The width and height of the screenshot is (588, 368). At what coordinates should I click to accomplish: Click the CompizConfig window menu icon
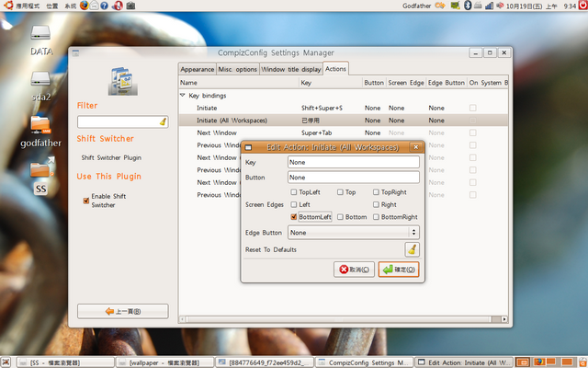coord(75,53)
